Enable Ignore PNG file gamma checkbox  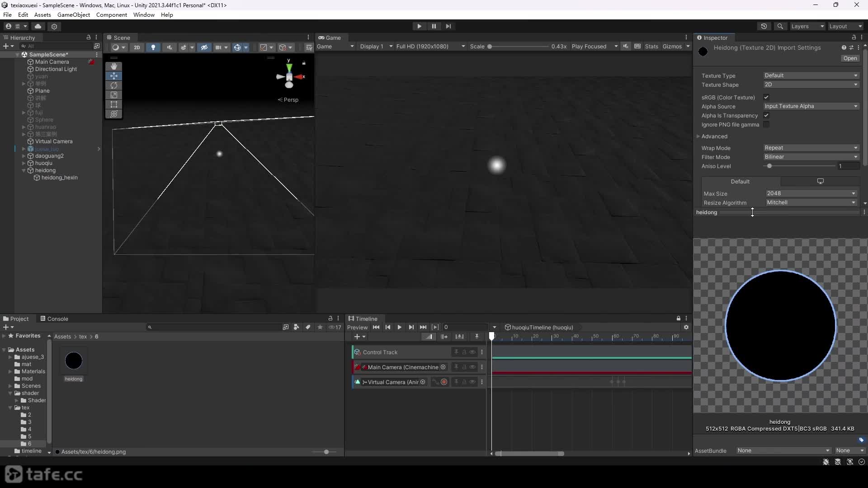click(766, 124)
